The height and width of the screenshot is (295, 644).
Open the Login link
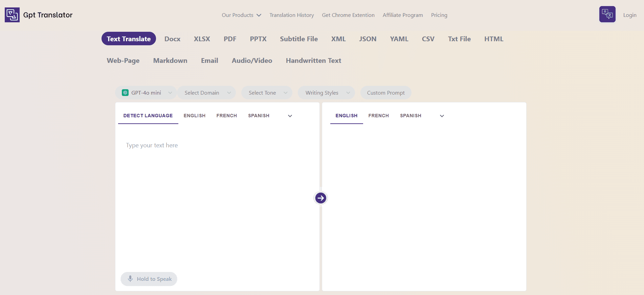pyautogui.click(x=629, y=15)
